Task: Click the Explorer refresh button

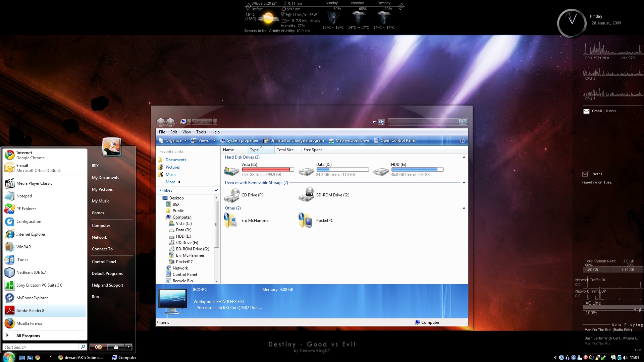Action: pos(381,122)
